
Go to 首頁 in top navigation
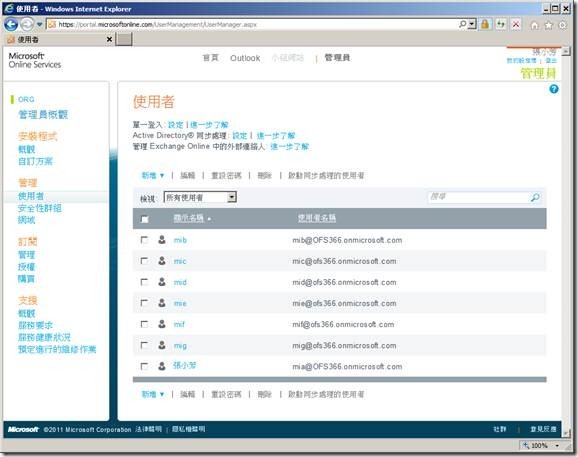(x=211, y=58)
